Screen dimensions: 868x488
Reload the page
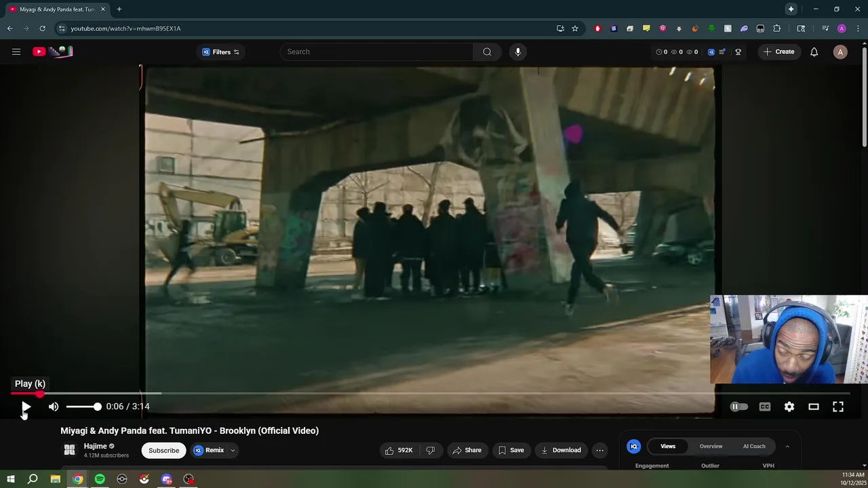(x=42, y=28)
